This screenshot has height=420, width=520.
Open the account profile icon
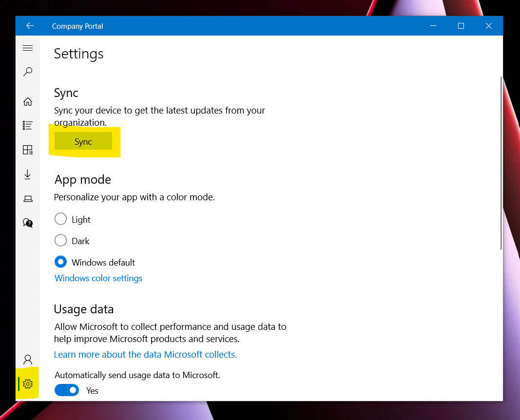click(28, 360)
